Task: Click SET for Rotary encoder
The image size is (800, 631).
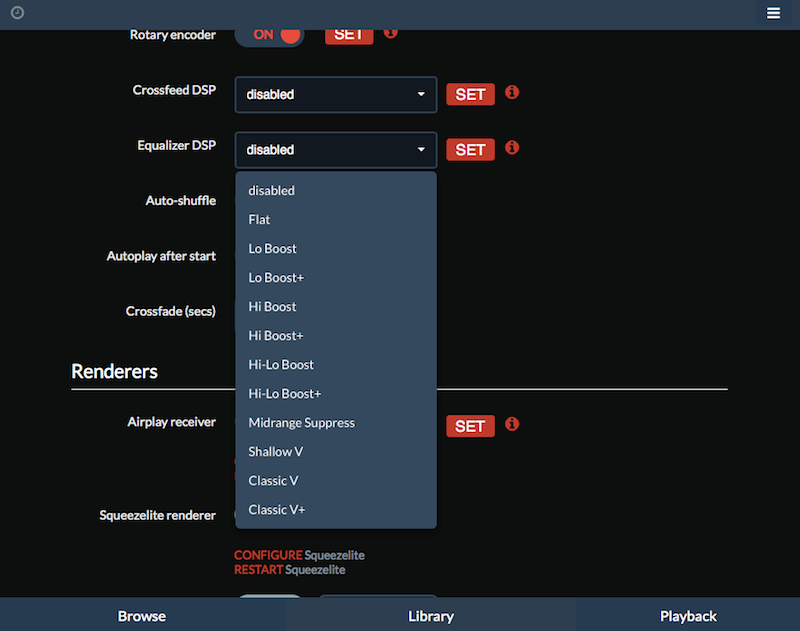Action: tap(349, 37)
